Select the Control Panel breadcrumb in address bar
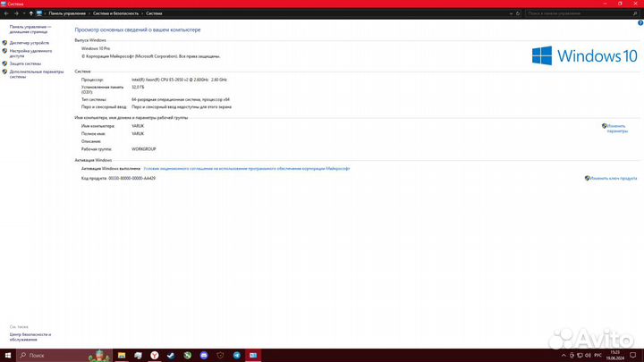Screen dimensions: 644x362 coord(67,14)
